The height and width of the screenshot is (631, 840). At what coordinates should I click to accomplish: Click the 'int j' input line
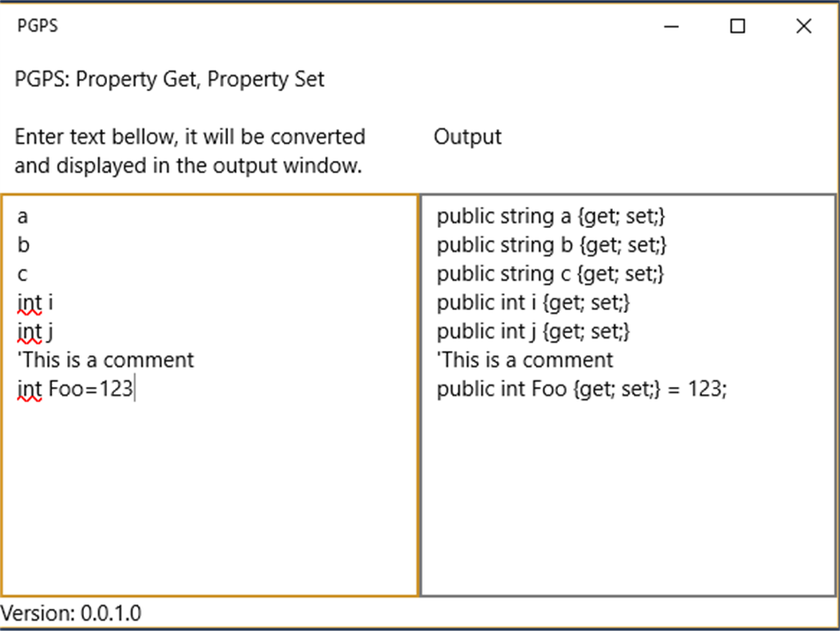(x=35, y=332)
